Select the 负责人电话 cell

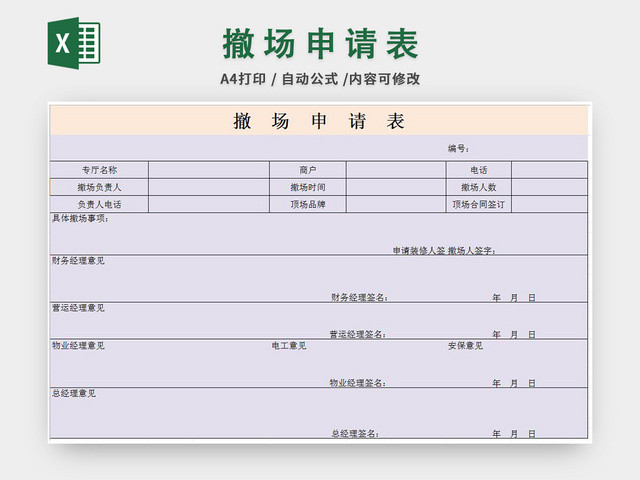[99, 204]
